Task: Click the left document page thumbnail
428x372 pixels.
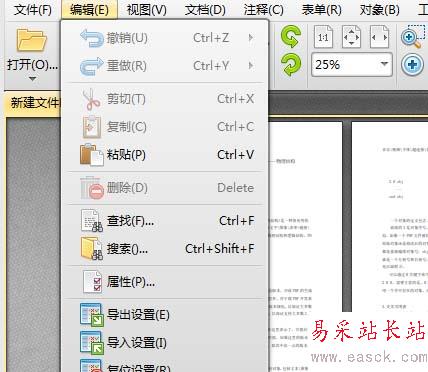Action: [306, 247]
